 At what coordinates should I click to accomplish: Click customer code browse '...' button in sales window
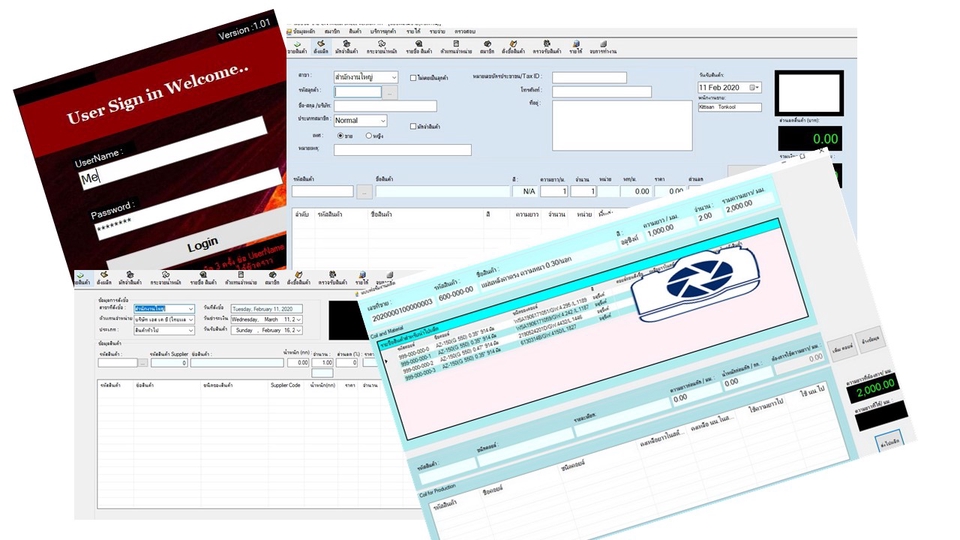[390, 92]
